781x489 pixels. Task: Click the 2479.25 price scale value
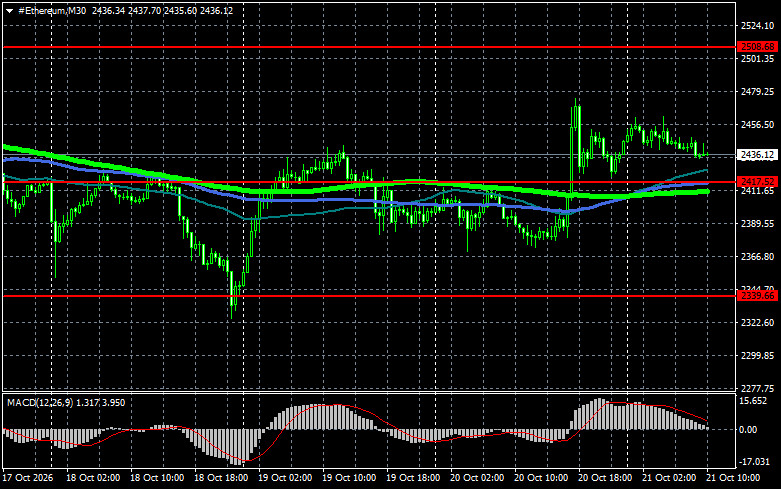pyautogui.click(x=758, y=92)
